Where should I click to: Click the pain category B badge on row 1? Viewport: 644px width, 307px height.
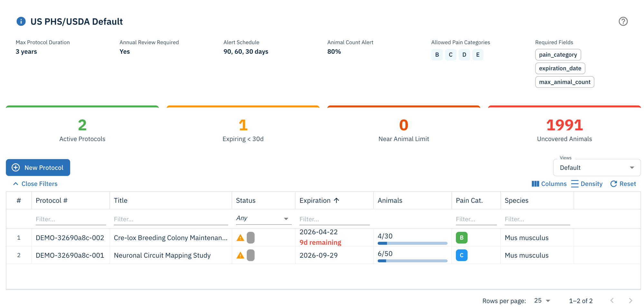[x=461, y=237]
